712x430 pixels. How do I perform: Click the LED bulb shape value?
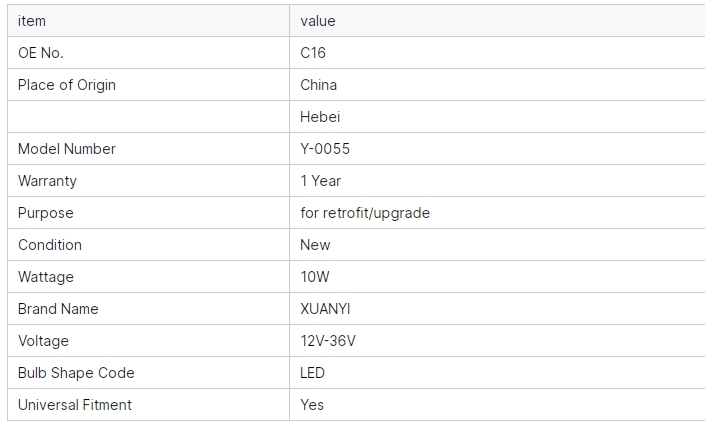[312, 373]
